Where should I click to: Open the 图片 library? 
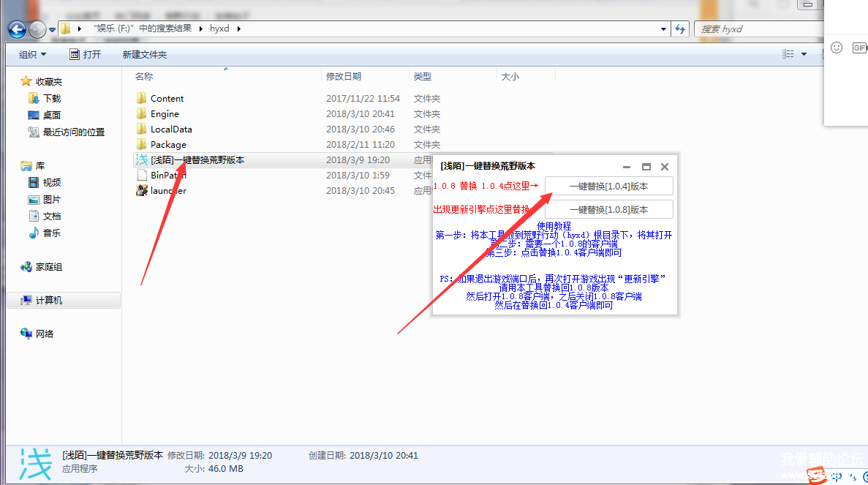(51, 199)
